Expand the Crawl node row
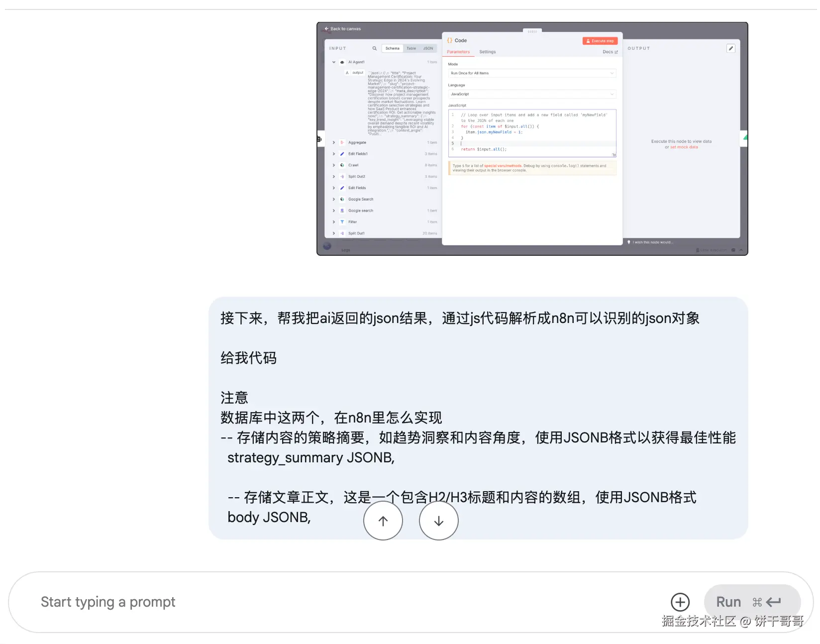The height and width of the screenshot is (644, 820). pyautogui.click(x=334, y=165)
